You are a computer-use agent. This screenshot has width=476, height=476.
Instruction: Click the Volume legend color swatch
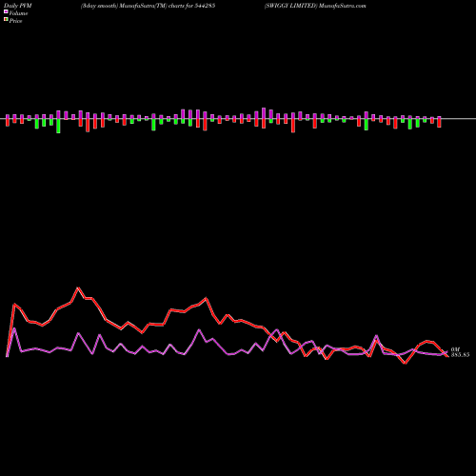(x=6, y=11)
